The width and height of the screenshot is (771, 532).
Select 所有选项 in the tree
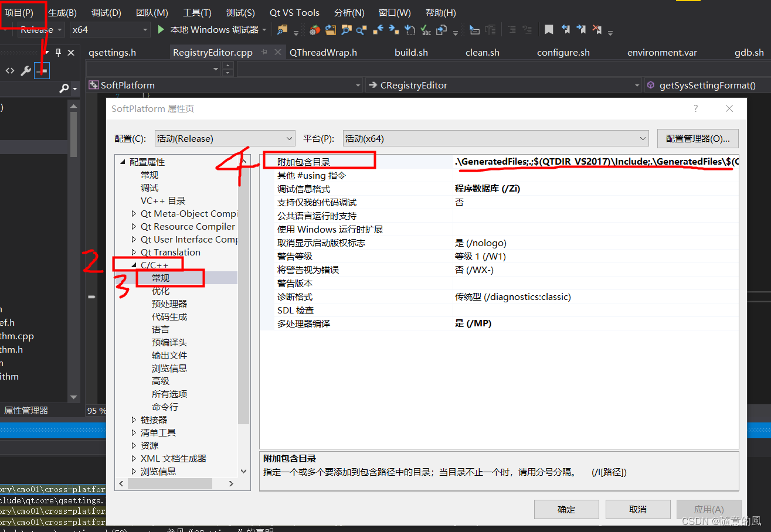pos(169,394)
